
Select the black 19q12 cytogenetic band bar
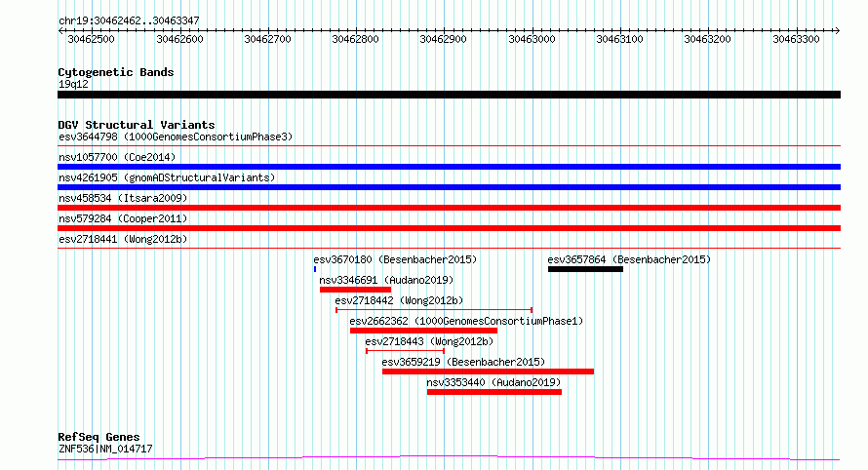point(449,95)
